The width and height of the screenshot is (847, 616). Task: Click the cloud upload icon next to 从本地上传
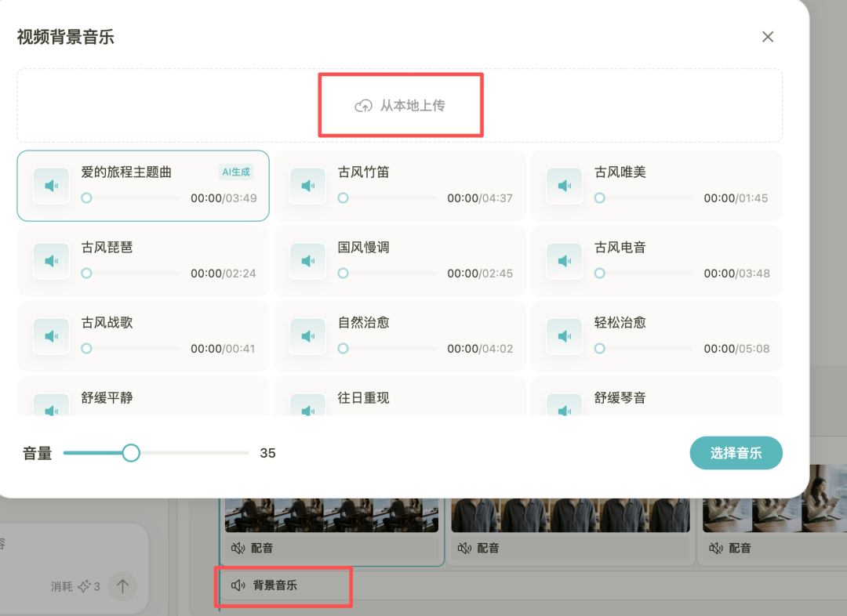[x=363, y=105]
